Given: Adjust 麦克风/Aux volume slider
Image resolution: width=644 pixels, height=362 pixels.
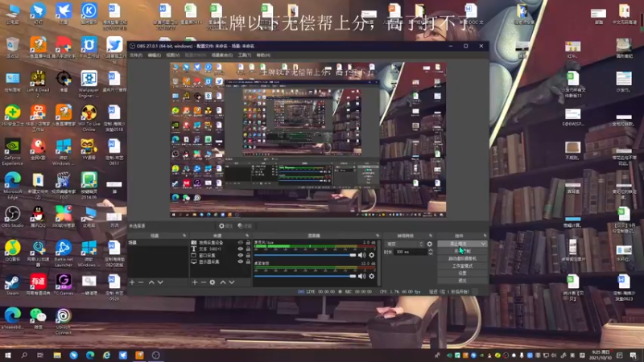Looking at the screenshot, I should [x=305, y=255].
